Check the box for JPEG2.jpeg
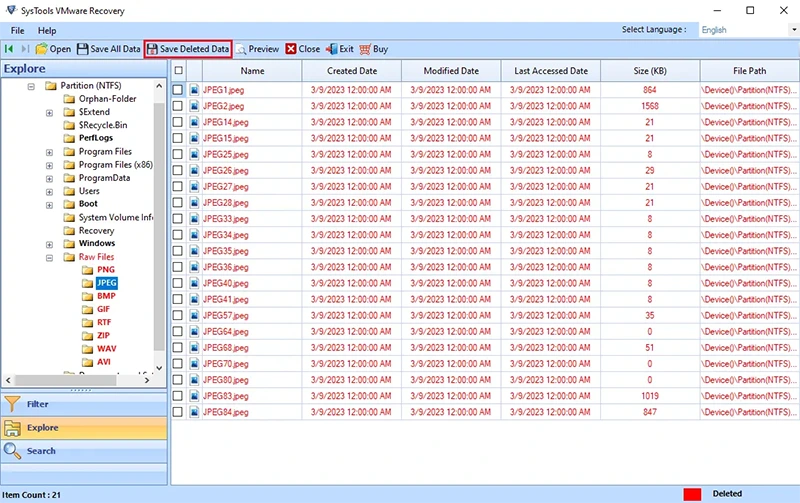The height and width of the screenshot is (503, 800). coord(178,106)
